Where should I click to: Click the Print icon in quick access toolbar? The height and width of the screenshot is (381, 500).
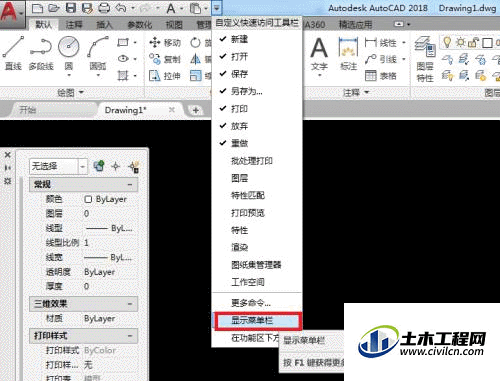coord(104,8)
